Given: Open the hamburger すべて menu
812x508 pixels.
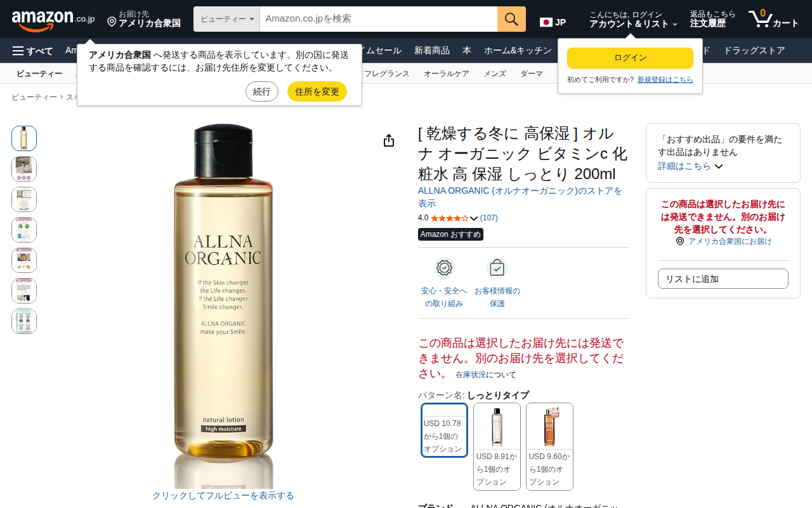Looking at the screenshot, I should 33,51.
